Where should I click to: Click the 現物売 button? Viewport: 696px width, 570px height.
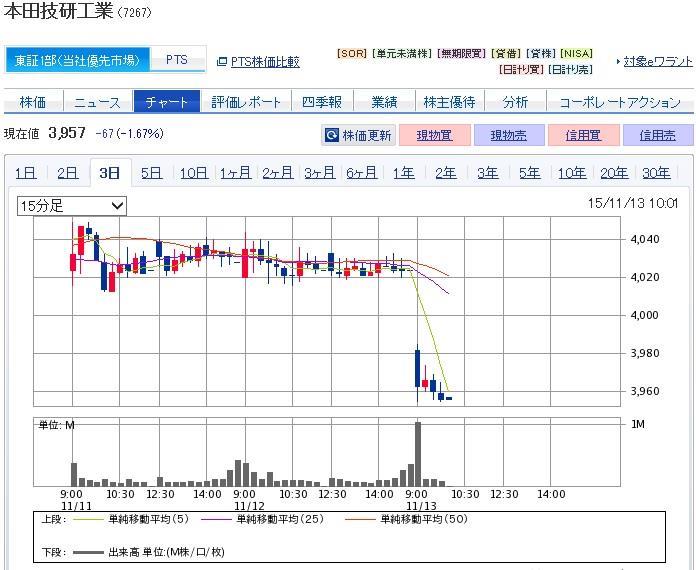tap(509, 135)
